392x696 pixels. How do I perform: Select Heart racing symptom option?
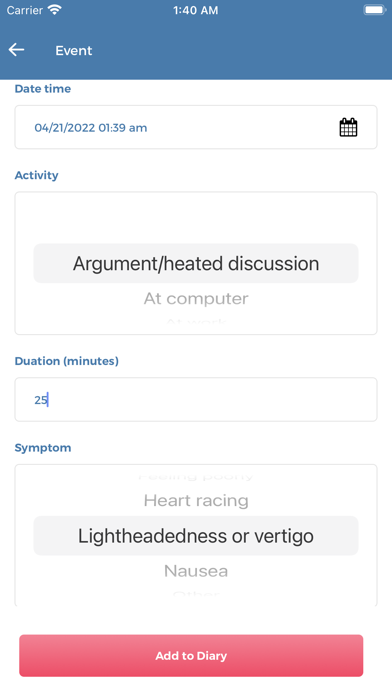[196, 501]
